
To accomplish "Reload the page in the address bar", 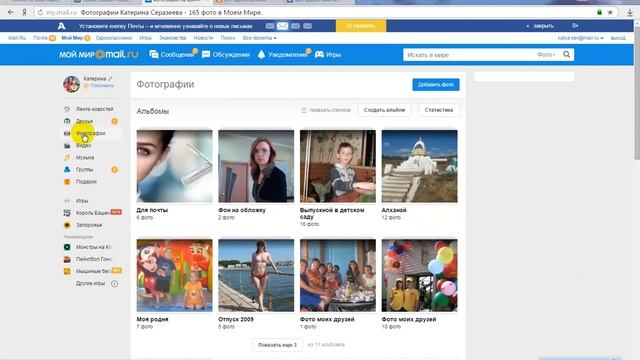I will (x=40, y=13).
